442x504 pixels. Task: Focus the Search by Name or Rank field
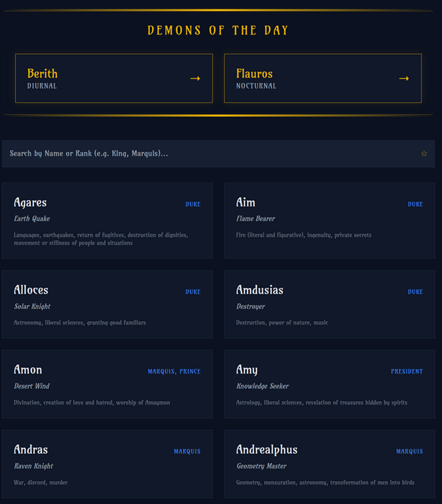[x=209, y=153]
